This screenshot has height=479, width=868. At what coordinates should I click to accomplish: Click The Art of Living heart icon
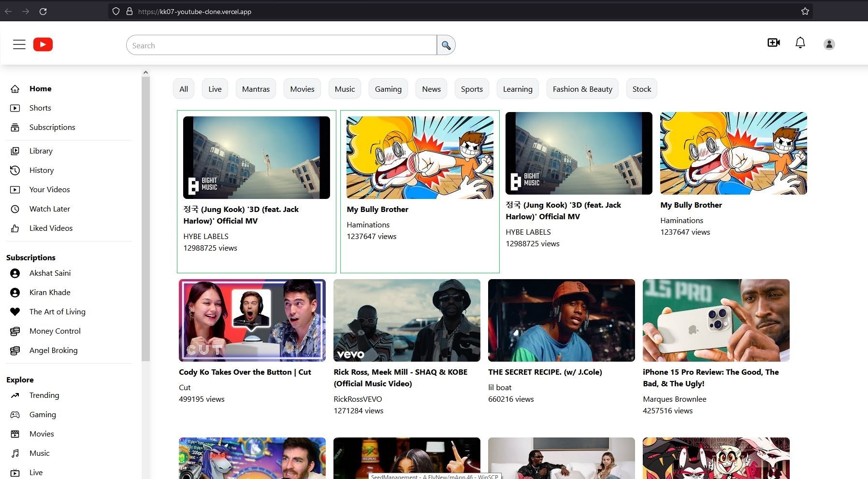point(15,312)
